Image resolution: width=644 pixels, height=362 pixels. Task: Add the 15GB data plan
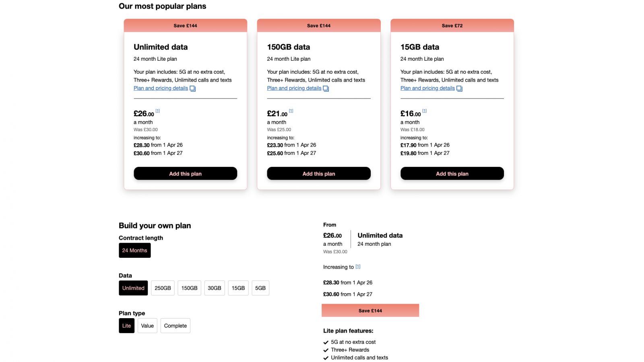tap(452, 173)
